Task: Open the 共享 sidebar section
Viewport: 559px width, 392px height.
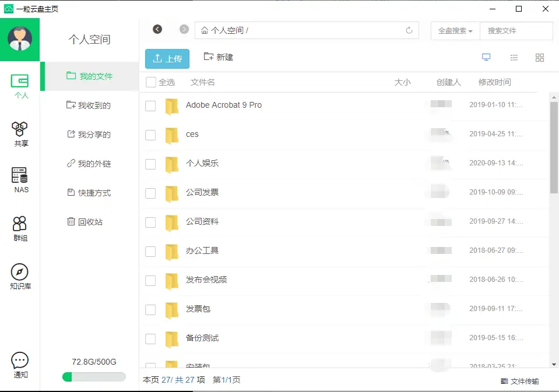Action: click(x=20, y=134)
